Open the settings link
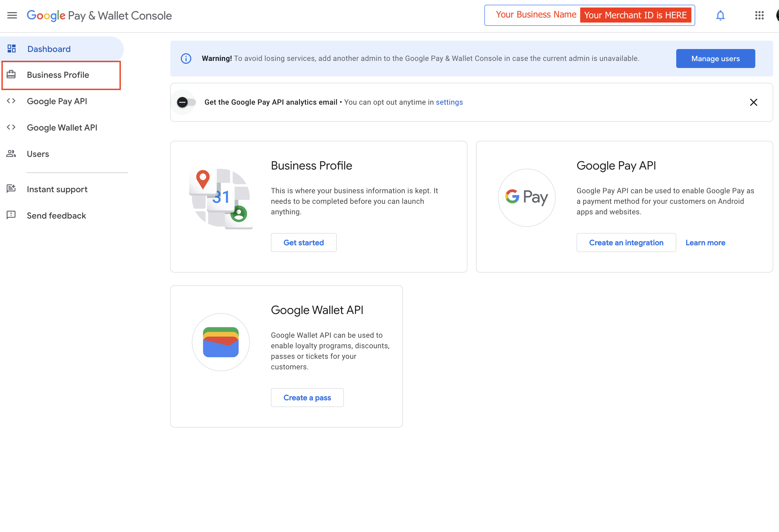 (x=449, y=102)
